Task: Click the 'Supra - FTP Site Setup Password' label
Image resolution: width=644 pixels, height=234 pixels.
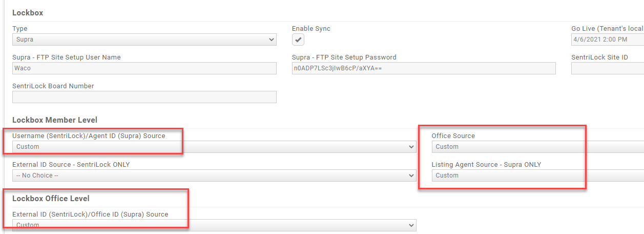Action: [344, 57]
